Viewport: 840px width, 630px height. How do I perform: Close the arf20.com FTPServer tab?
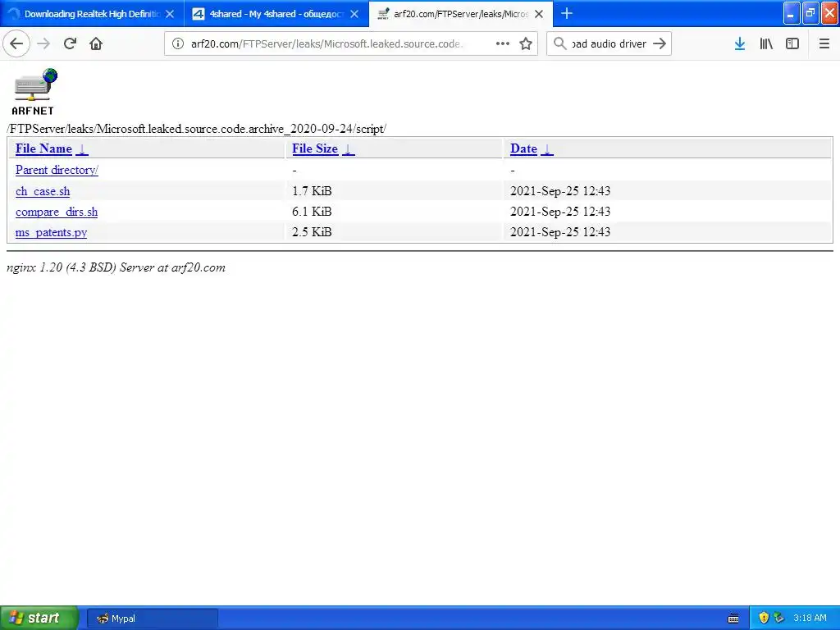tap(539, 14)
